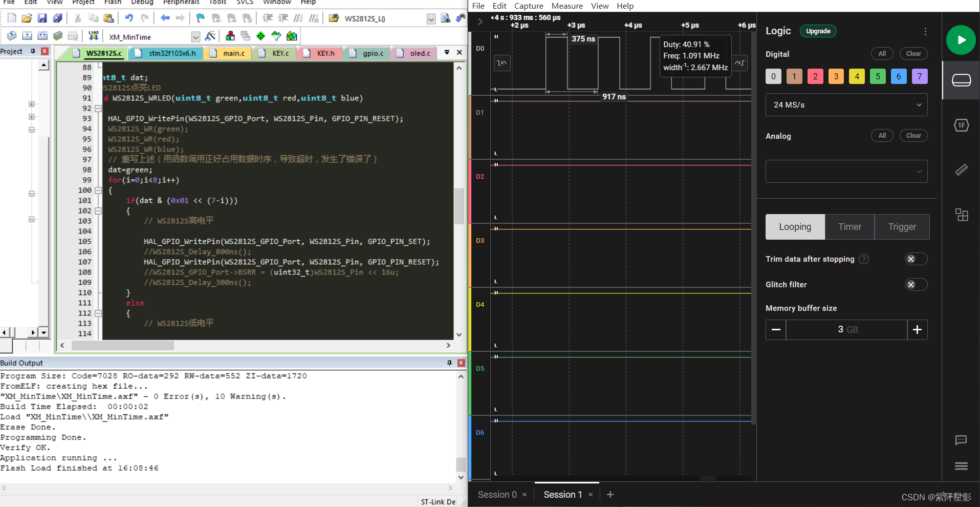Save the current file in Keil
980x507 pixels.
[42, 18]
